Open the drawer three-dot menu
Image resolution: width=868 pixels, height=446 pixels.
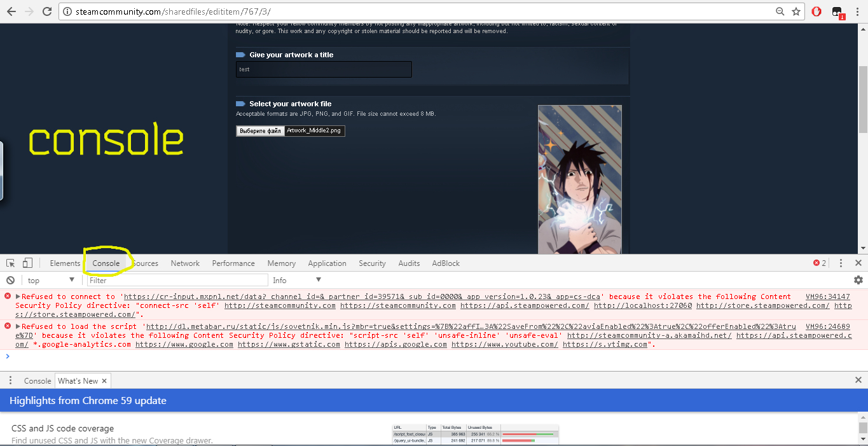[10, 380]
